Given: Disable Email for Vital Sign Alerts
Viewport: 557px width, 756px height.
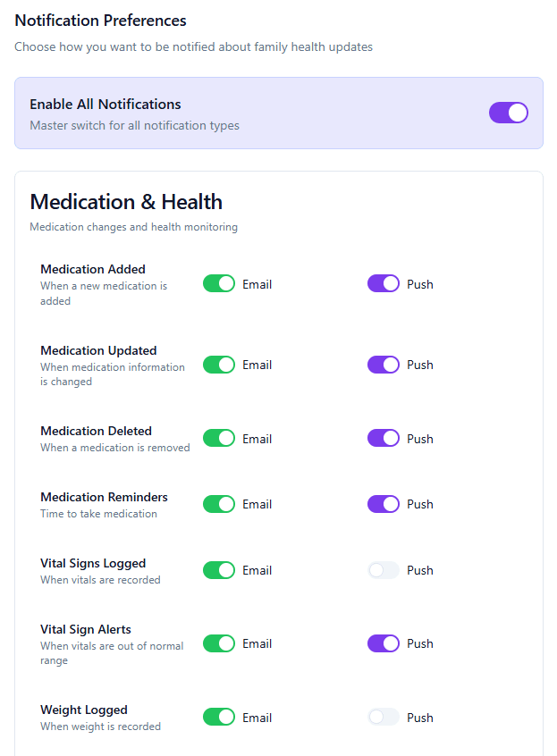Looking at the screenshot, I should pyautogui.click(x=219, y=643).
